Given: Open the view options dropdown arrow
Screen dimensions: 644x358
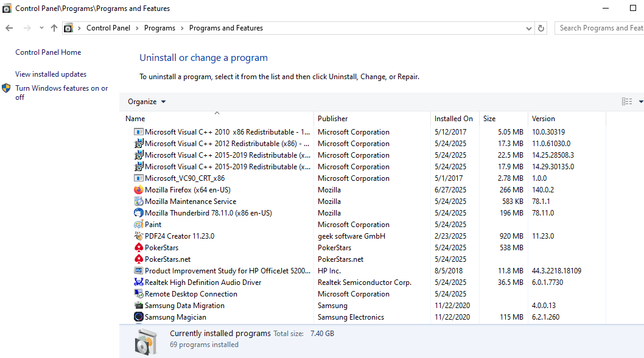Looking at the screenshot, I should 641,102.
